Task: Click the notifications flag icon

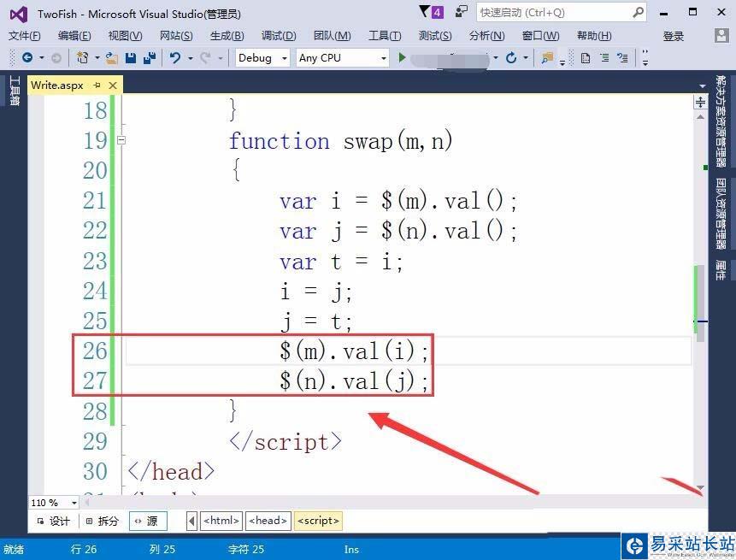Action: tap(424, 11)
